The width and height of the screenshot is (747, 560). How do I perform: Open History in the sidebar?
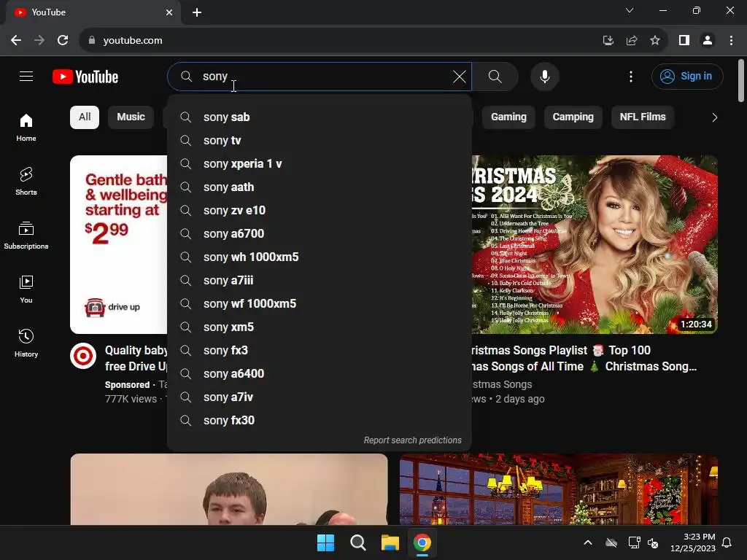[26, 343]
